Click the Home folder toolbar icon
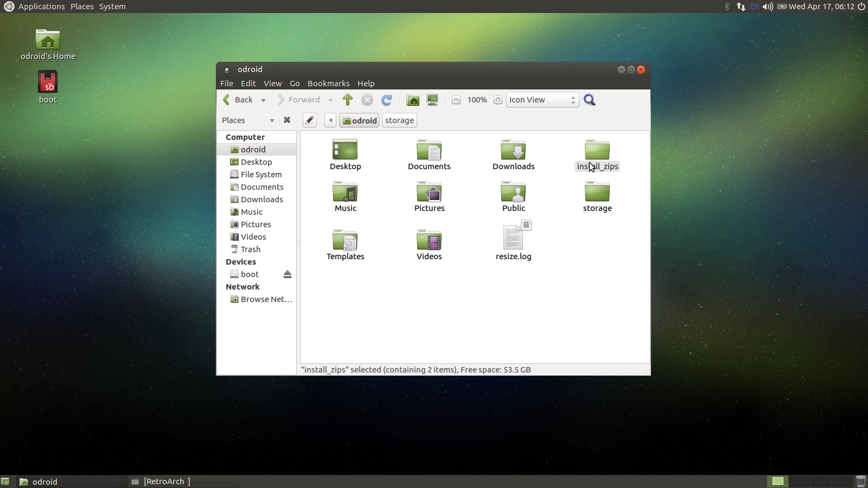This screenshot has height=488, width=868. pyautogui.click(x=413, y=100)
